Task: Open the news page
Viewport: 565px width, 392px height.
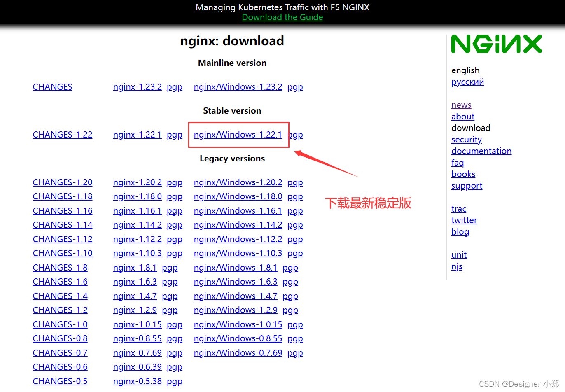Action: [461, 105]
